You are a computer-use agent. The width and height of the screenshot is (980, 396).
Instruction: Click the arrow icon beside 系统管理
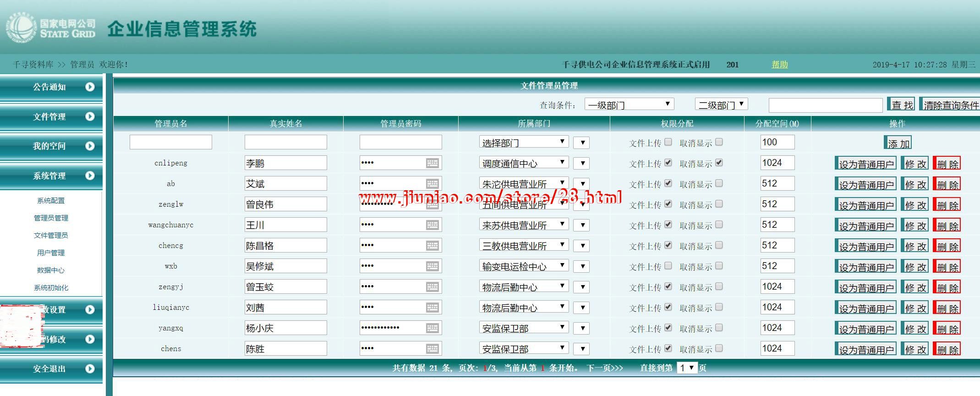pyautogui.click(x=90, y=176)
